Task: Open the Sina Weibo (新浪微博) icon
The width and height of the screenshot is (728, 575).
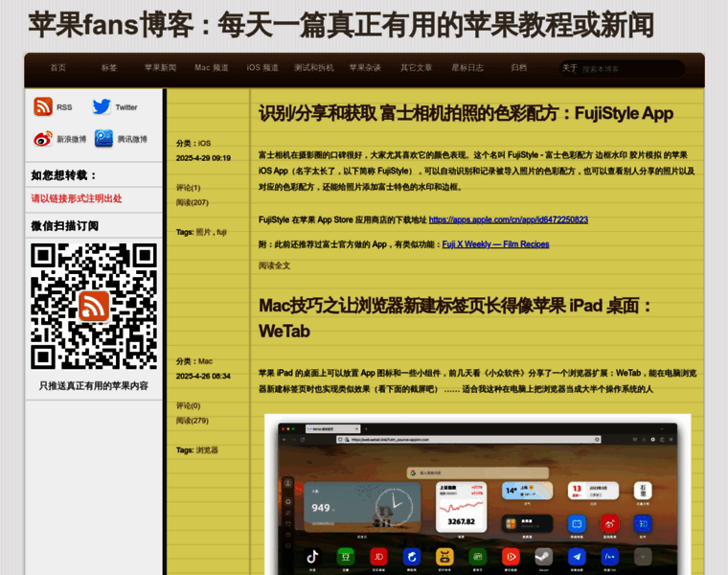Action: (43, 139)
